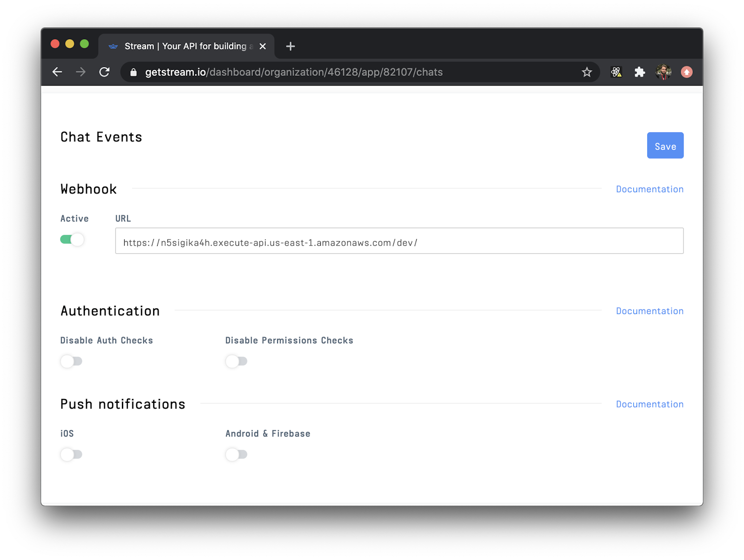Enable Disable Auth Checks
Viewport: 744px width, 560px height.
[x=71, y=361]
